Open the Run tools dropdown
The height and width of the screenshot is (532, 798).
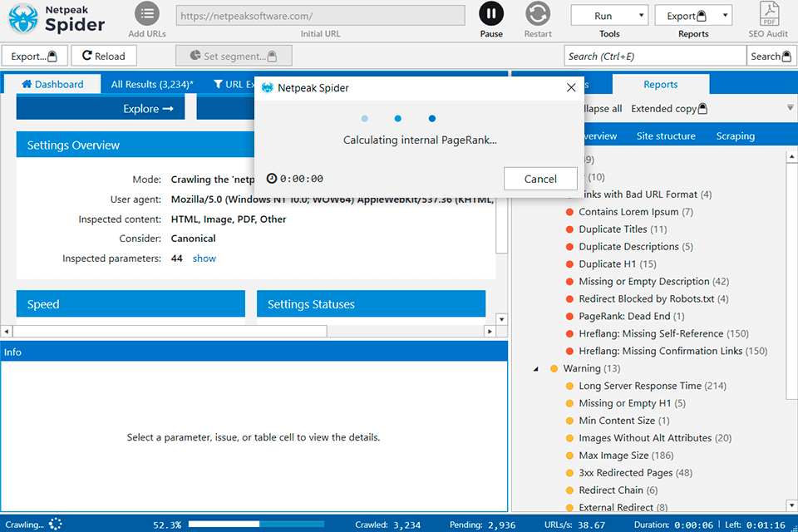point(608,16)
